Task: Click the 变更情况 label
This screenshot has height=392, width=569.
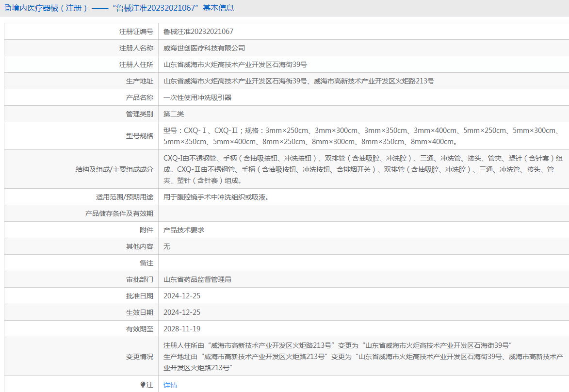Action: 140,357
